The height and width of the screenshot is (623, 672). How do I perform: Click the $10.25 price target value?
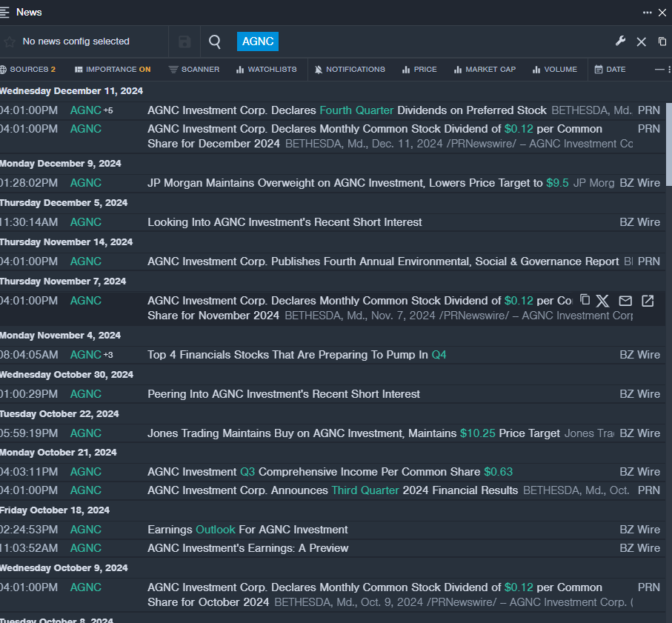click(x=477, y=433)
